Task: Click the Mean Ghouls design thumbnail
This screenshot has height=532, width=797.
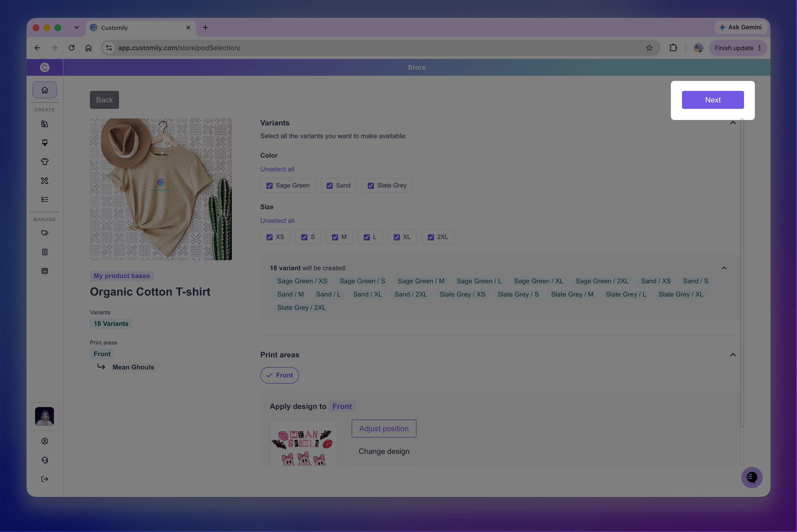Action: tap(303, 443)
